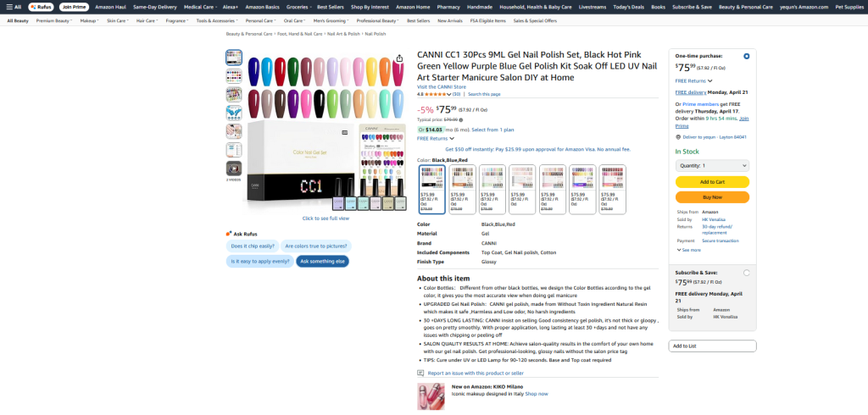Click the report issue speech bubble icon
Image resolution: width=868 pixels, height=415 pixels.
(420, 373)
